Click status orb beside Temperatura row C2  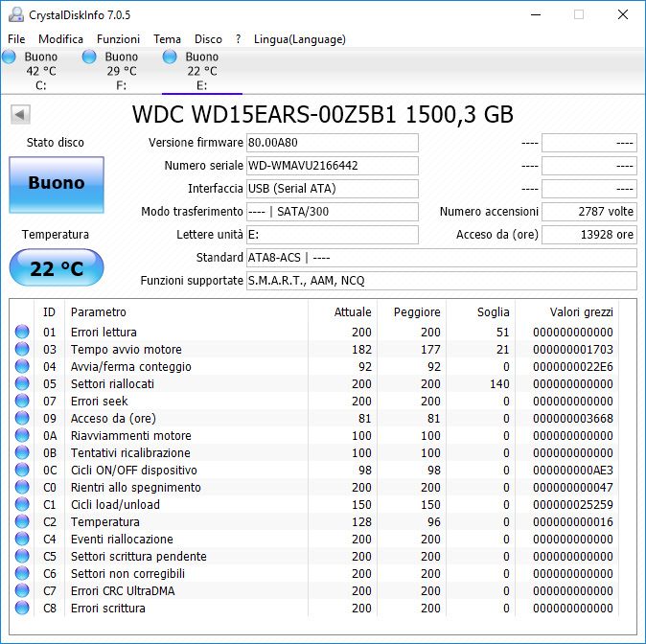tap(22, 522)
